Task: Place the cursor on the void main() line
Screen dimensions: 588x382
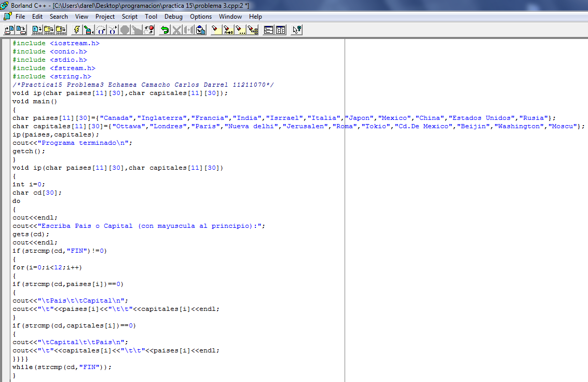Action: 36,101
